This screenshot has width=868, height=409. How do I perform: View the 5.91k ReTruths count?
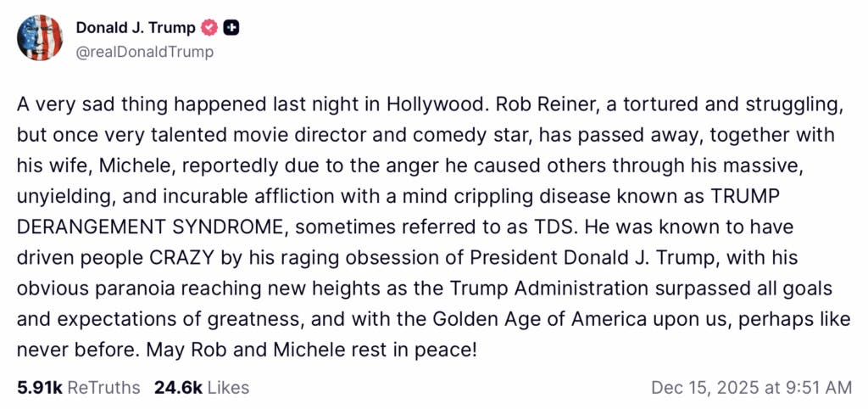coord(39,388)
